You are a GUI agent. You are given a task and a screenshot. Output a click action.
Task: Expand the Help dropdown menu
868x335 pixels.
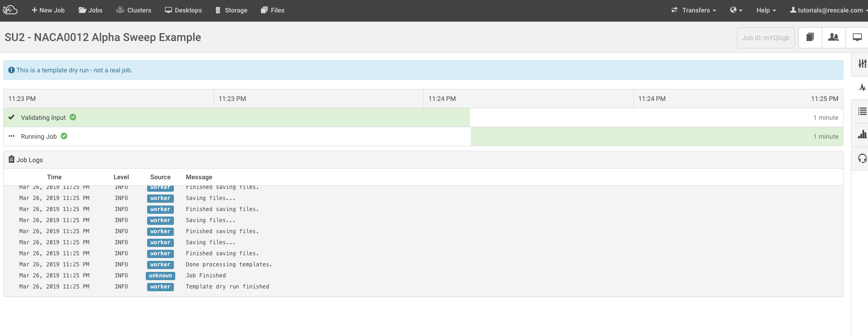pos(766,10)
